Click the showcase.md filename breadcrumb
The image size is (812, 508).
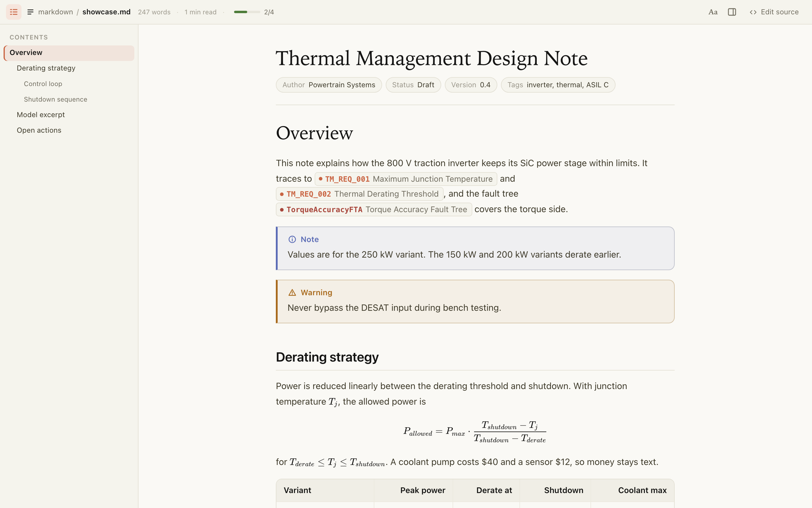tap(106, 12)
